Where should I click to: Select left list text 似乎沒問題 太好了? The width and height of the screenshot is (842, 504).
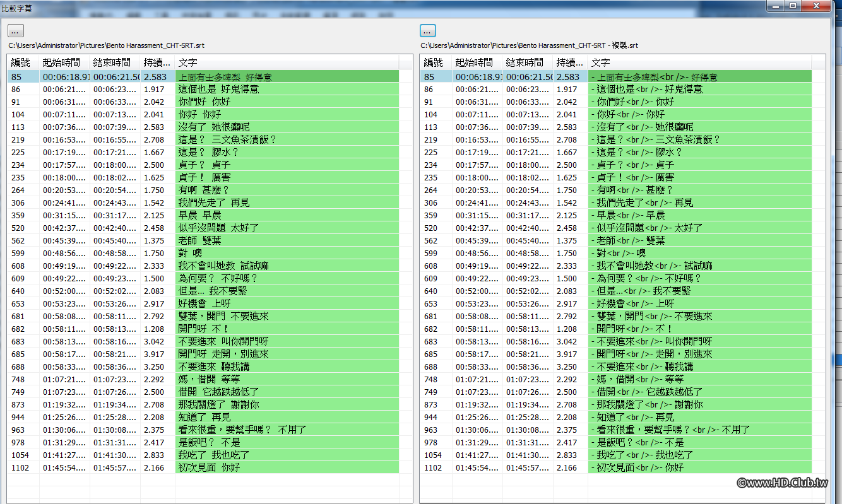(218, 228)
